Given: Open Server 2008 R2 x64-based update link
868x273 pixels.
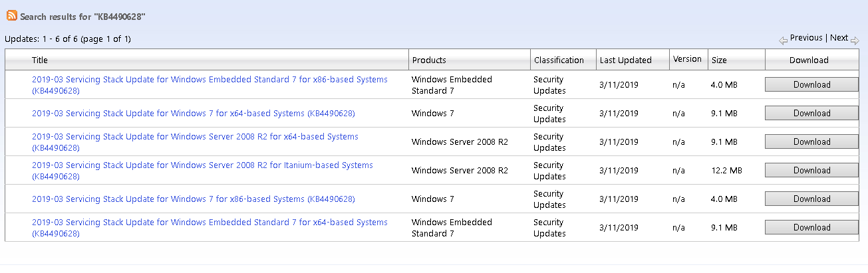Looking at the screenshot, I should click(x=195, y=142).
